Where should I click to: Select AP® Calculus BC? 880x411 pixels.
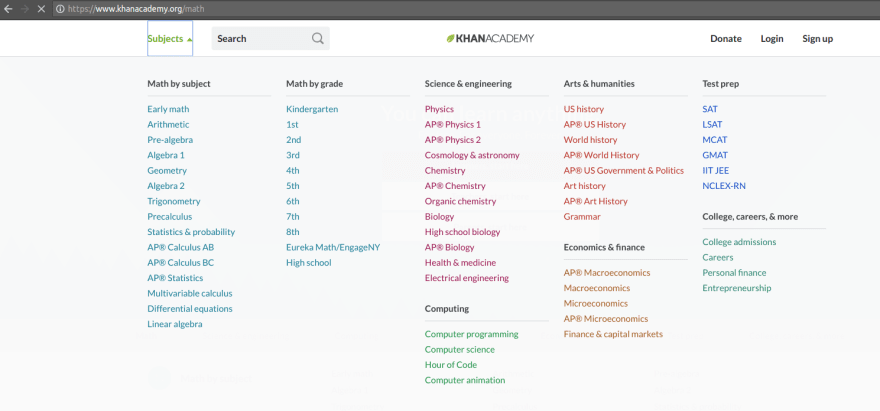(181, 263)
